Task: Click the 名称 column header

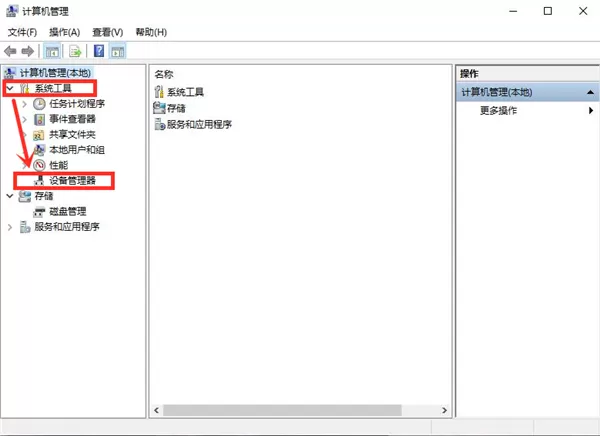Action: (x=164, y=74)
